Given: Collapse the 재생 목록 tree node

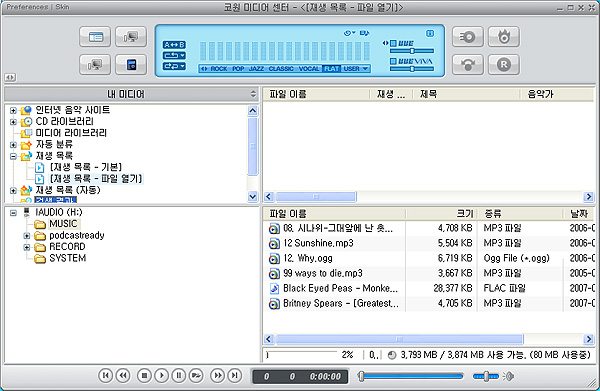Looking at the screenshot, I should 13,156.
